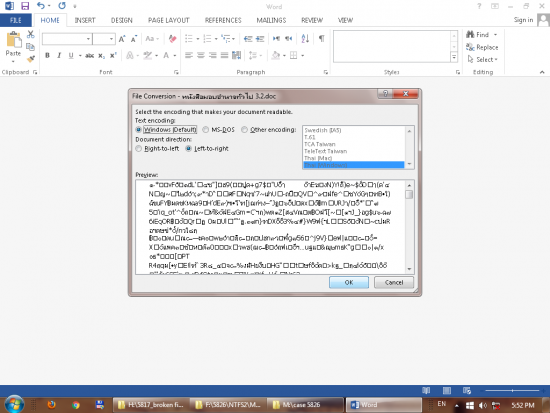Click the Grow Font icon
The height and width of the screenshot is (413, 550).
[x=122, y=39]
